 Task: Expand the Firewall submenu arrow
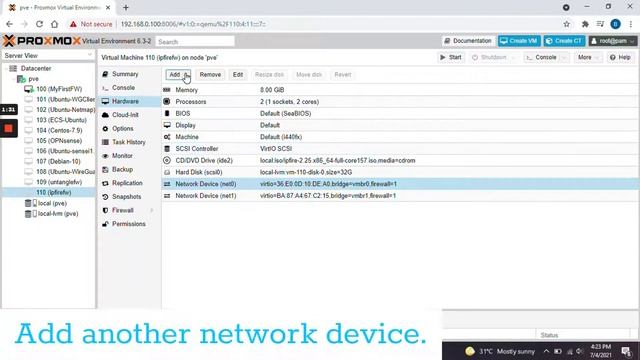(x=152, y=210)
